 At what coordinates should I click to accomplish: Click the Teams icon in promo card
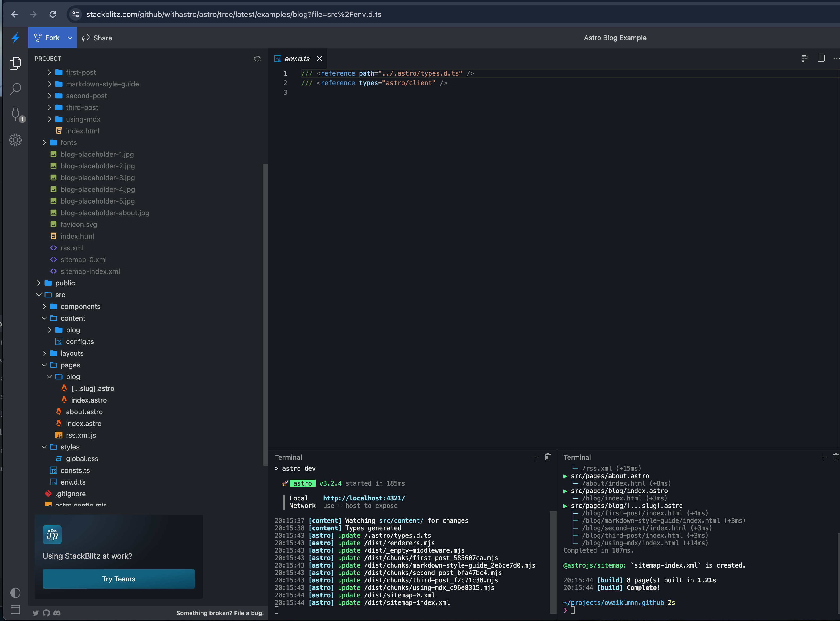(52, 535)
